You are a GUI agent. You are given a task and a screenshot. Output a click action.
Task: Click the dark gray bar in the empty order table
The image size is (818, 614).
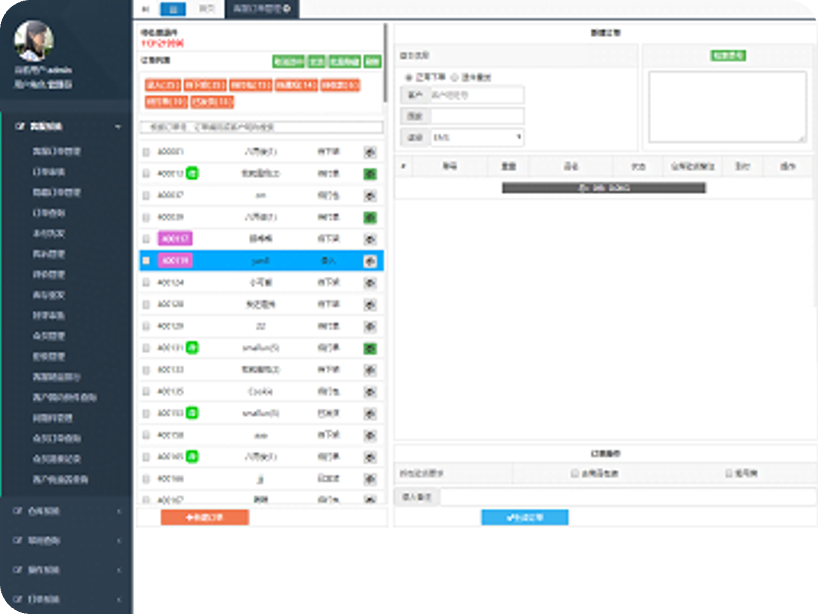pos(604,188)
